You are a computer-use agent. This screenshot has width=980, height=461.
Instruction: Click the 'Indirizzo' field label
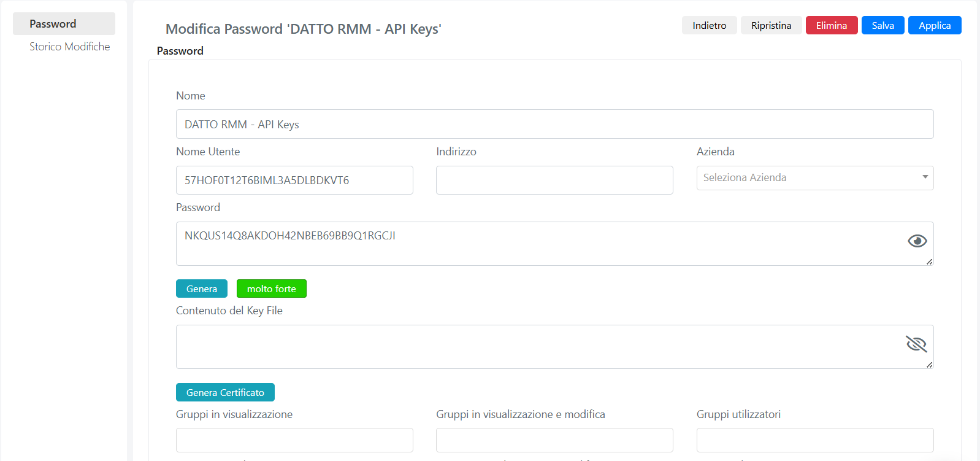456,152
